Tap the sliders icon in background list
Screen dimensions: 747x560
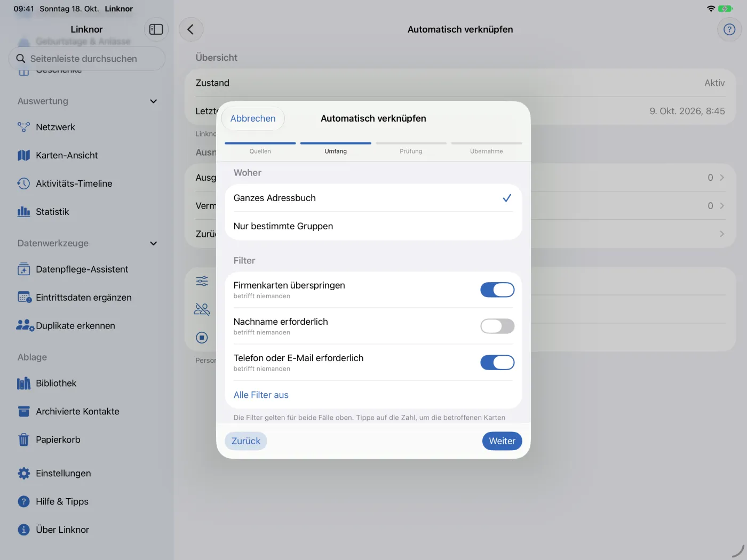(x=202, y=281)
